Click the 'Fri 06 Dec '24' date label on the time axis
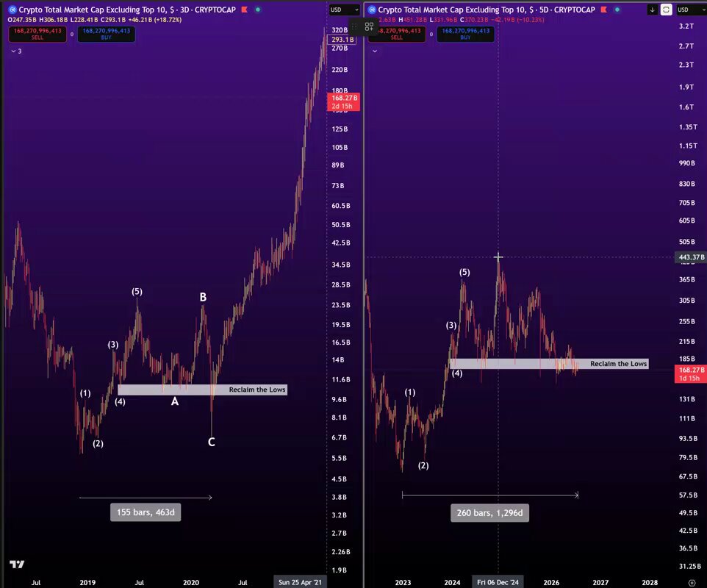The height and width of the screenshot is (588, 707). (498, 582)
